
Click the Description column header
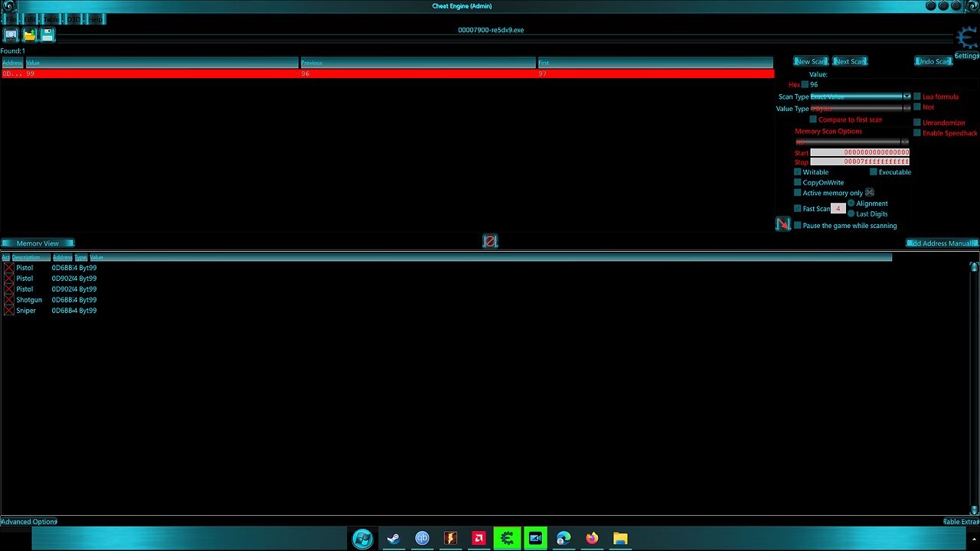31,257
